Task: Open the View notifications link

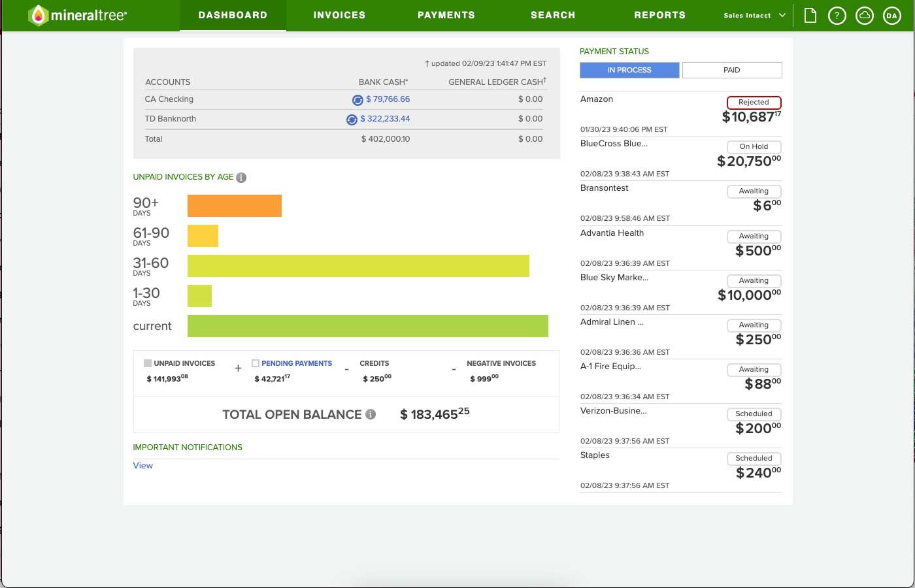Action: pyautogui.click(x=142, y=466)
